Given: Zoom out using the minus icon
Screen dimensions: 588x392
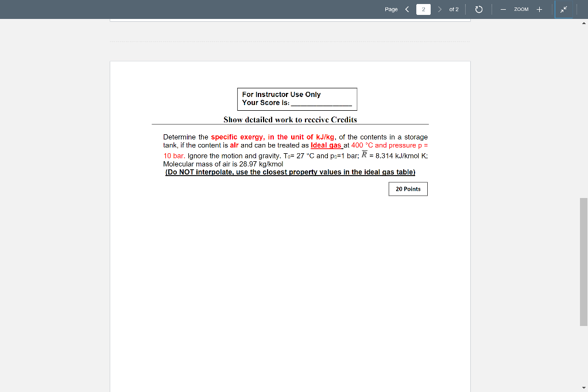Looking at the screenshot, I should coord(502,9).
